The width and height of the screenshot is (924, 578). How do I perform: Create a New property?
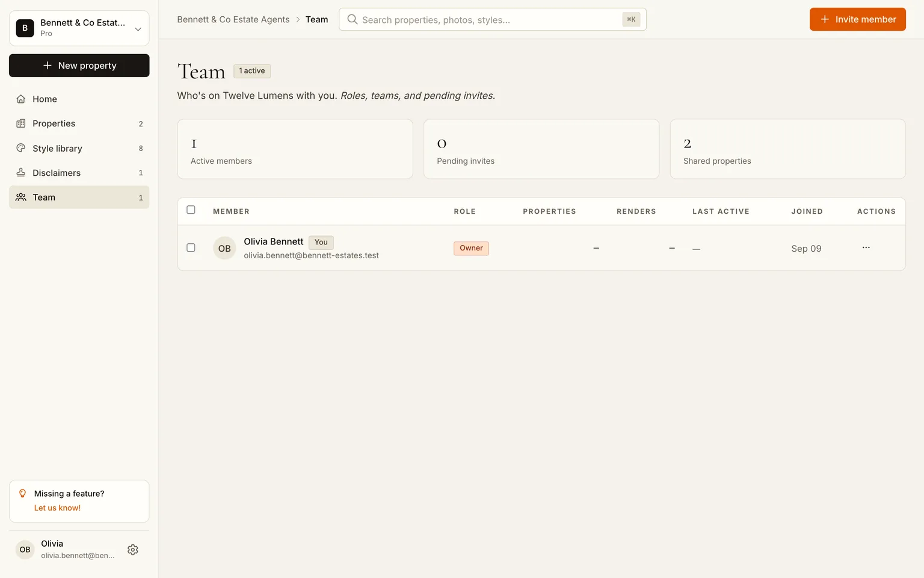click(79, 66)
